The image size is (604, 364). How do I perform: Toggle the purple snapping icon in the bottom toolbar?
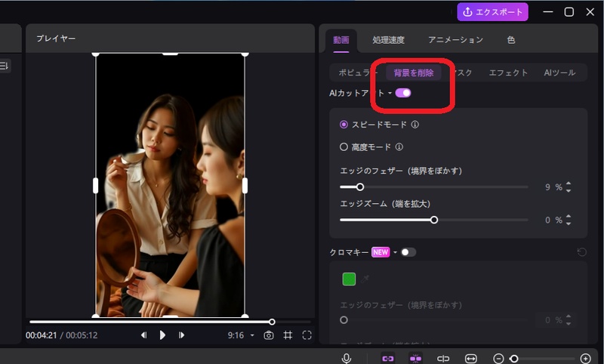(x=415, y=359)
